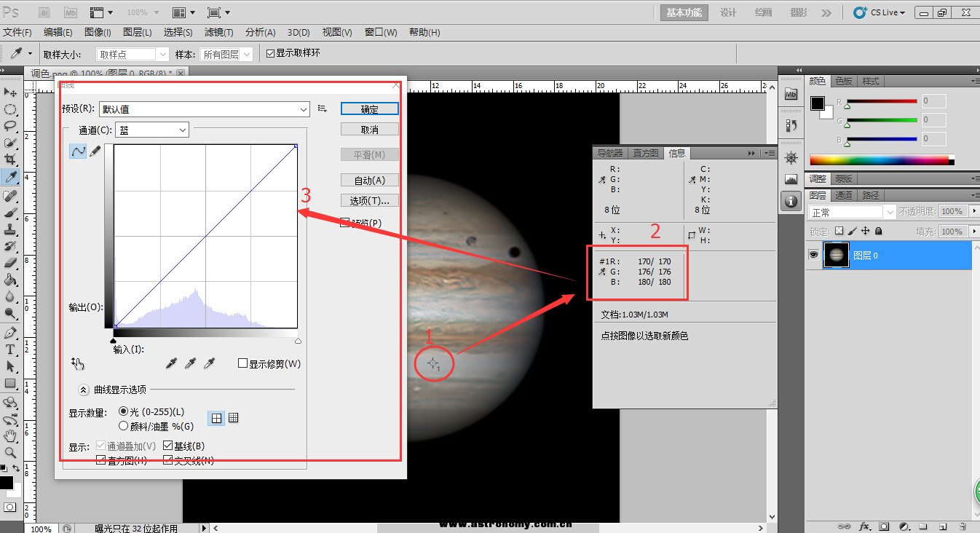Select the Brush tool

[x=10, y=213]
